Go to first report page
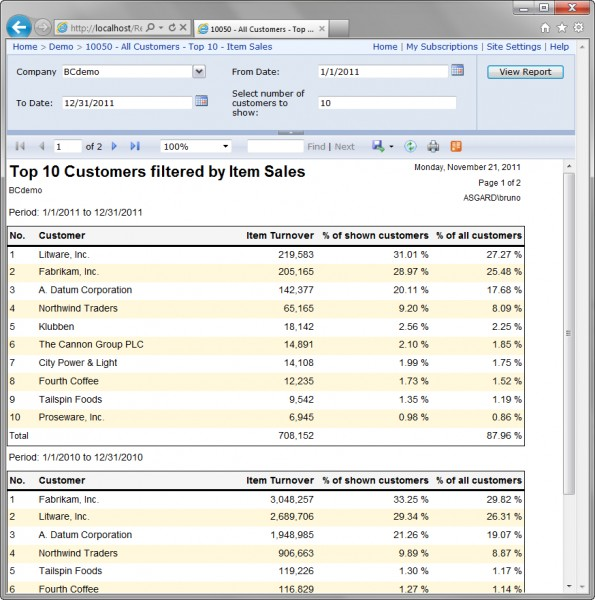 (x=20, y=146)
